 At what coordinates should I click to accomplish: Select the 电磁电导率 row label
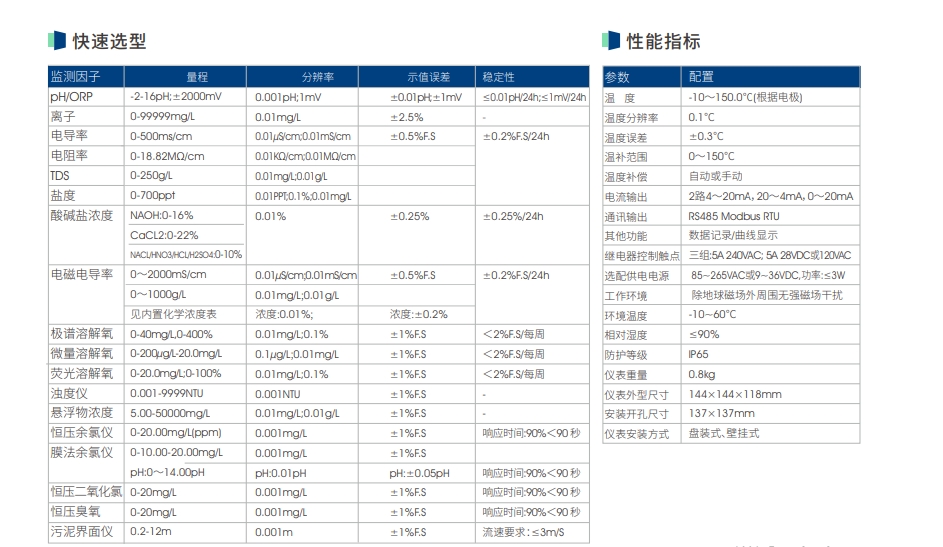[82, 275]
